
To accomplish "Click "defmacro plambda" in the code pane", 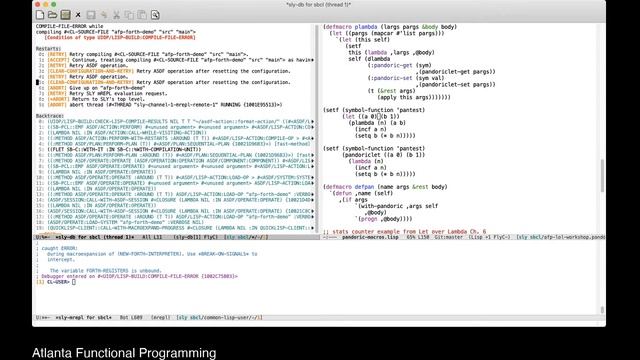I will click(352, 27).
